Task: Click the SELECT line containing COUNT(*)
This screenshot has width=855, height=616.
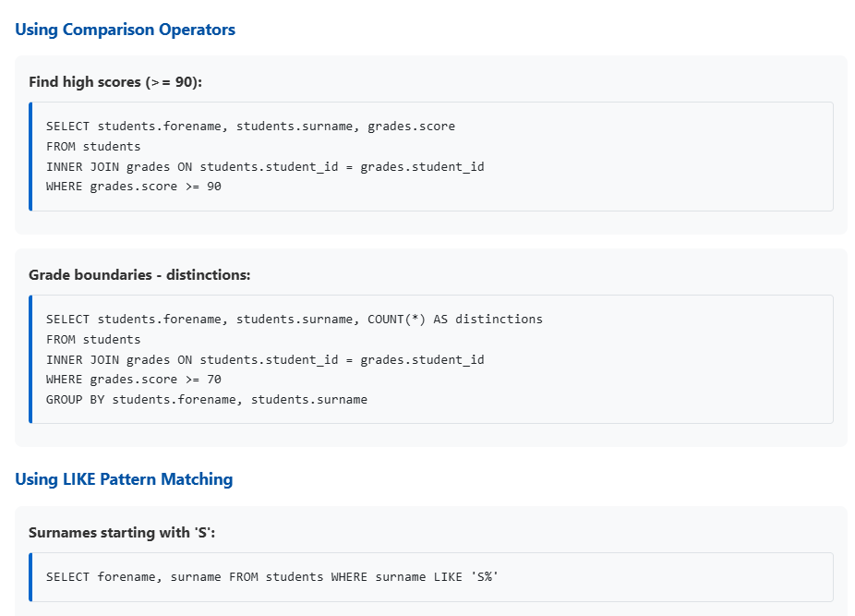Action: tap(294, 320)
